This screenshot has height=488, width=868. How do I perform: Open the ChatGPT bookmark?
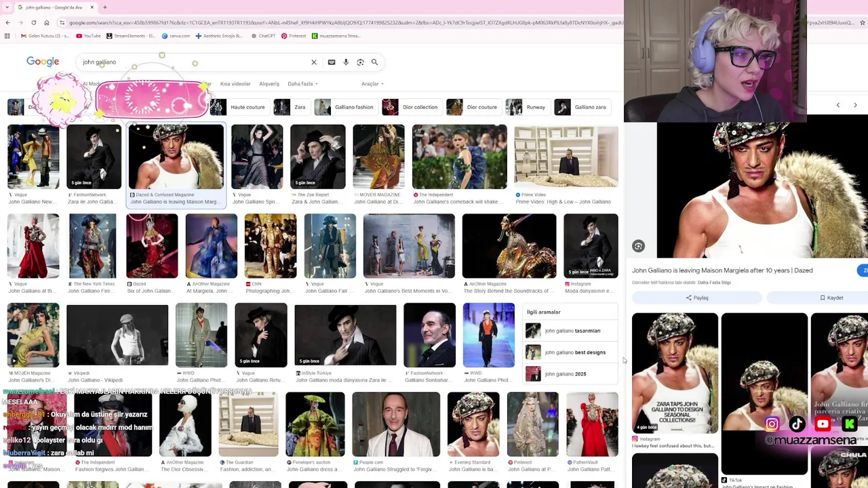click(x=262, y=36)
